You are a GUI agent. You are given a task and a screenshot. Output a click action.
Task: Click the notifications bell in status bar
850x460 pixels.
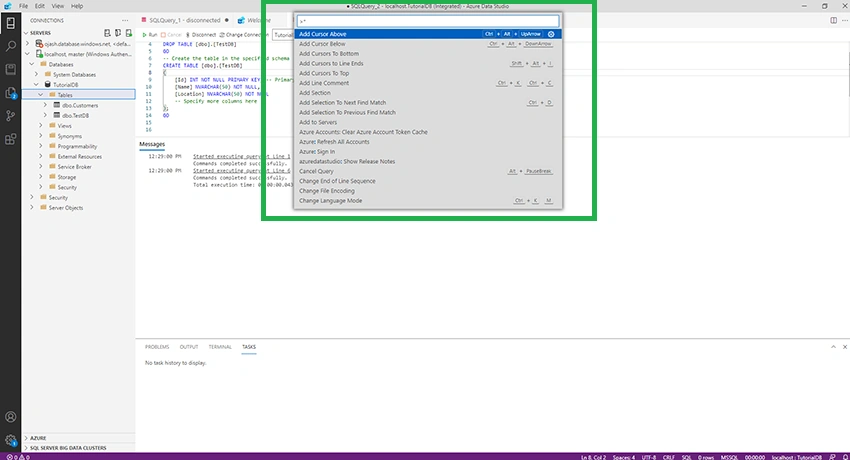click(x=845, y=457)
